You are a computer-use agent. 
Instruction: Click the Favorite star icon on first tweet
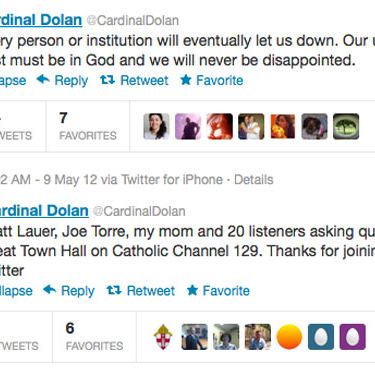tap(186, 80)
